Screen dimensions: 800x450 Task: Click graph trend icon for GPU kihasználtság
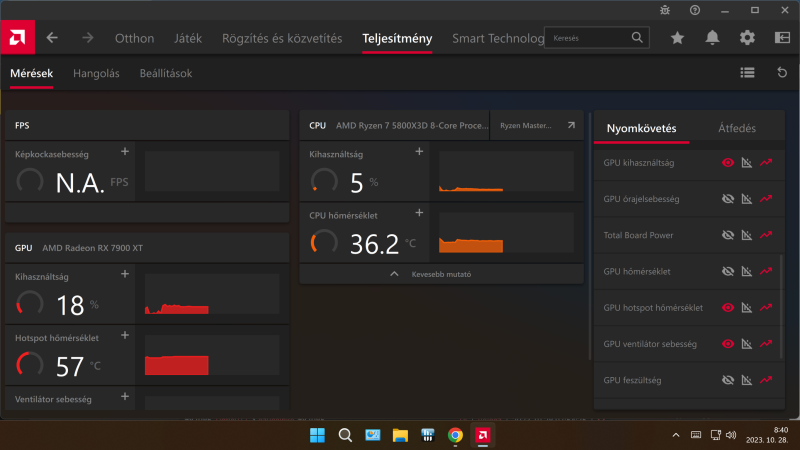coord(766,163)
